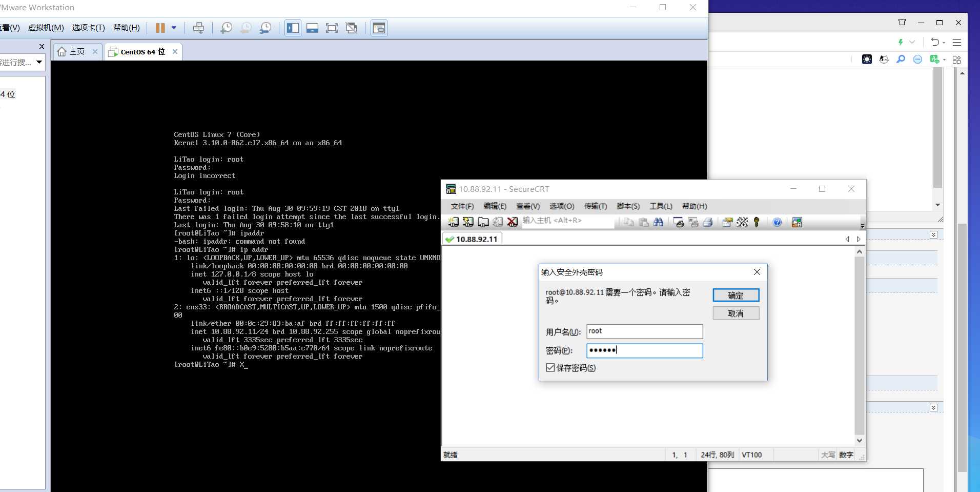This screenshot has width=980, height=492.
Task: Click the username field containing root
Action: pos(645,331)
